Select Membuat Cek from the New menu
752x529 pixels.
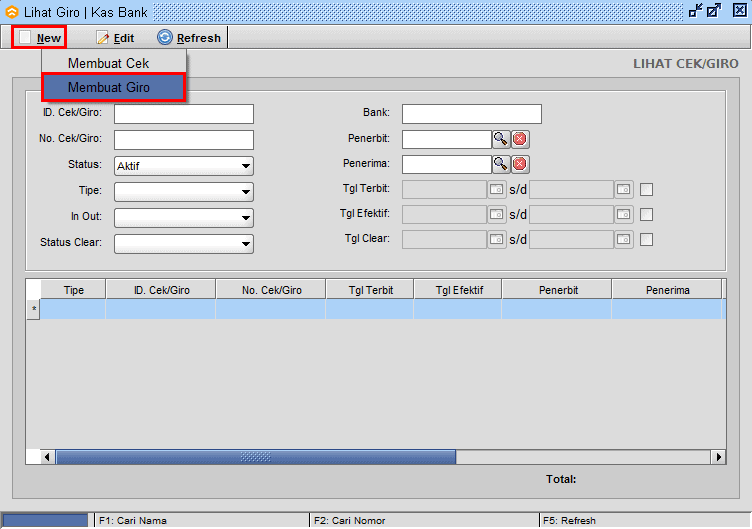point(108,63)
